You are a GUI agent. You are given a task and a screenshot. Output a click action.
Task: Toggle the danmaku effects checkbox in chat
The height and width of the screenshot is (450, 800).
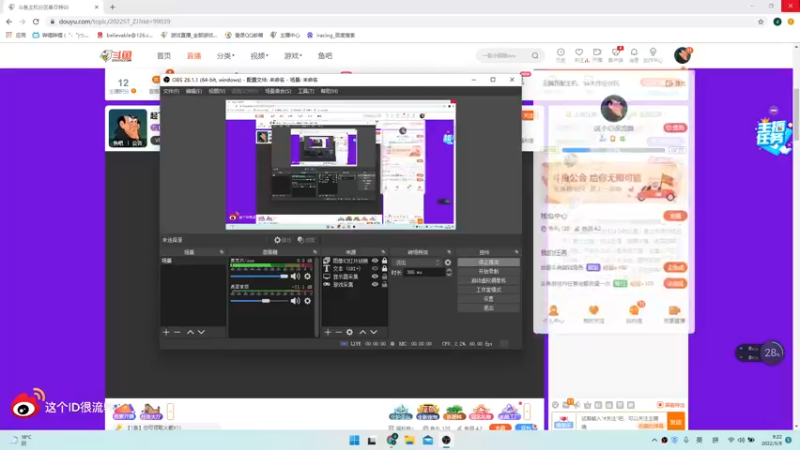click(x=660, y=405)
